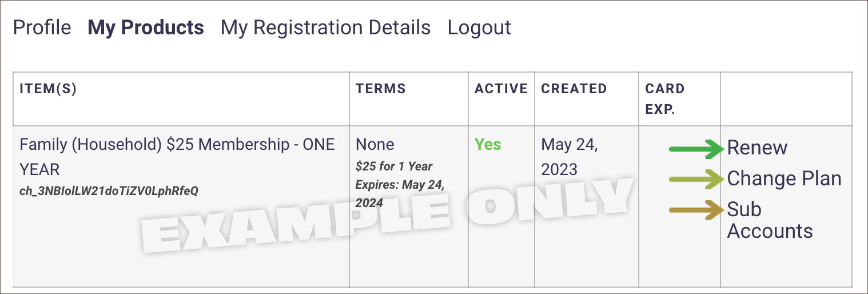Click the transaction ID starting with ch_3NBIol

coord(109,191)
